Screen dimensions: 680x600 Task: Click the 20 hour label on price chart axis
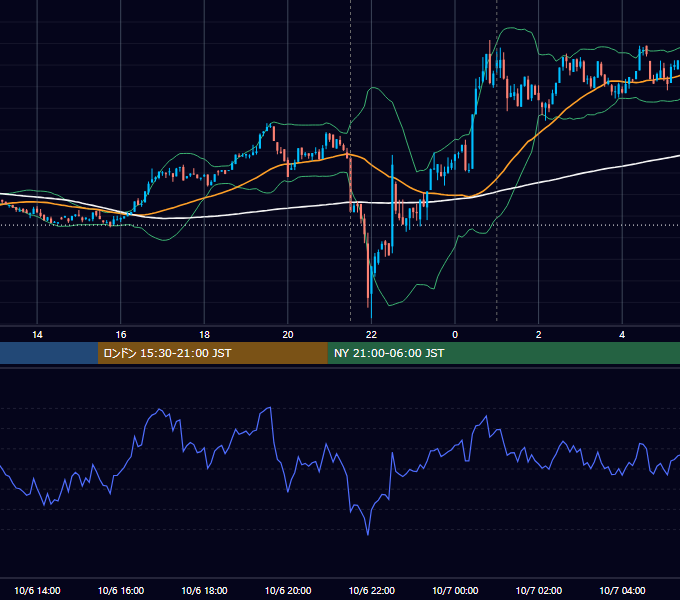point(288,335)
